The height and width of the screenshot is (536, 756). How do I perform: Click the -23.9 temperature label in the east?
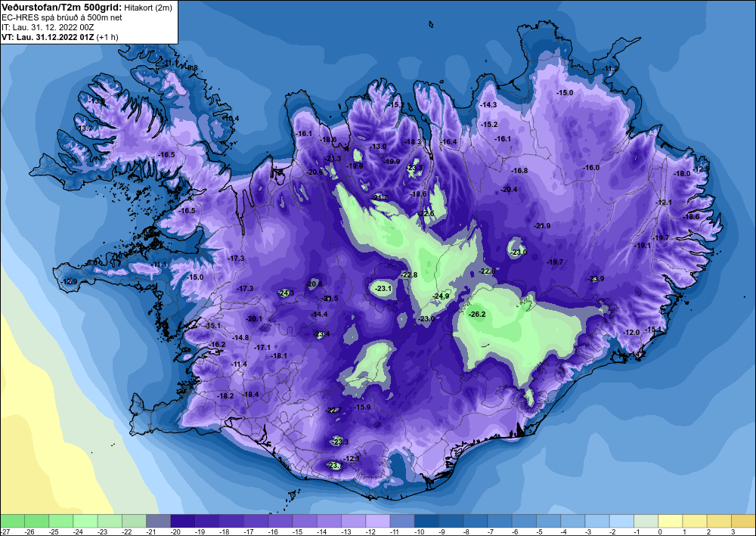[596, 279]
